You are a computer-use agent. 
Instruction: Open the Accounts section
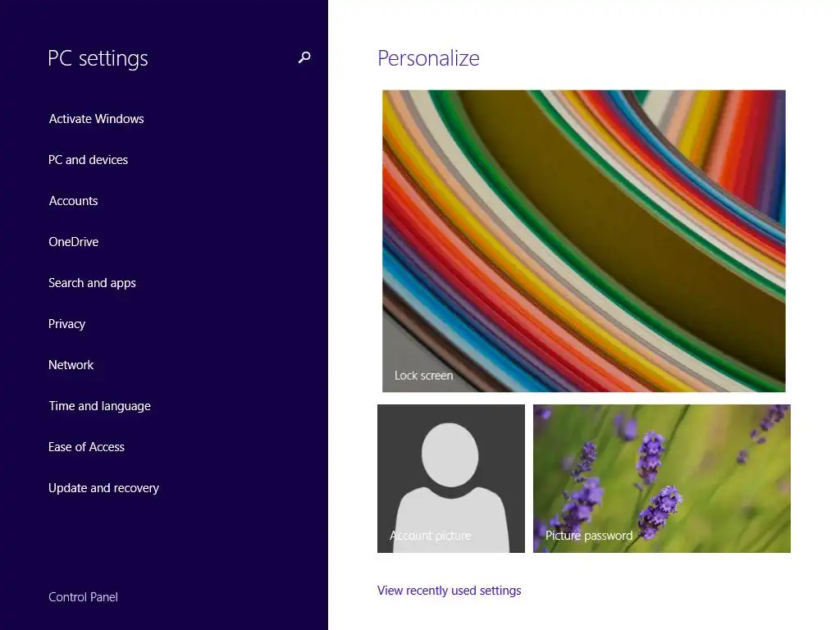tap(73, 201)
